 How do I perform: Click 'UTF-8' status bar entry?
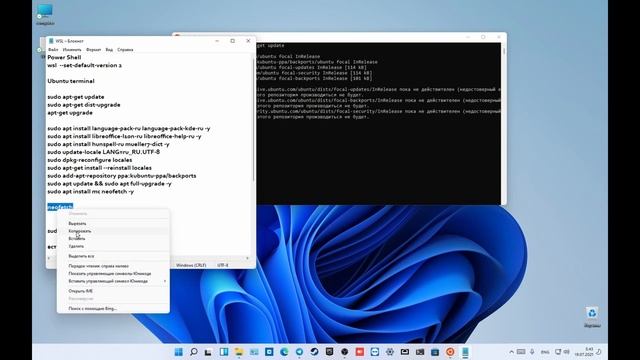[222, 265]
